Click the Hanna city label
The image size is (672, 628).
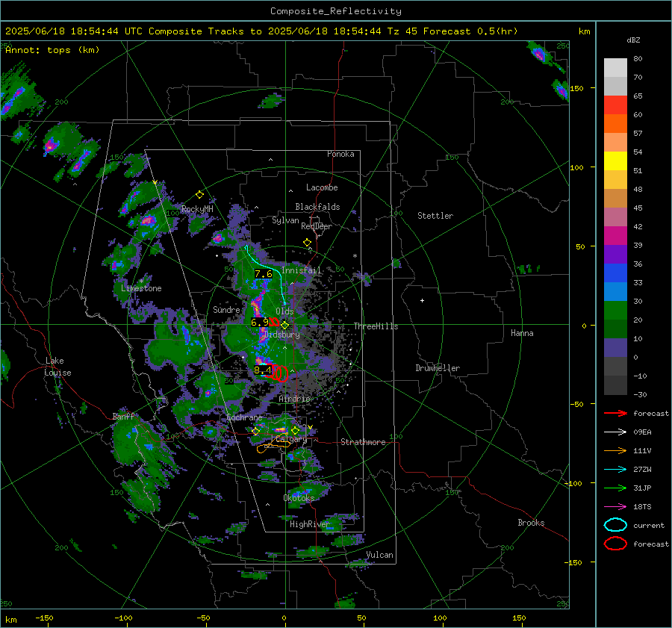tap(522, 333)
